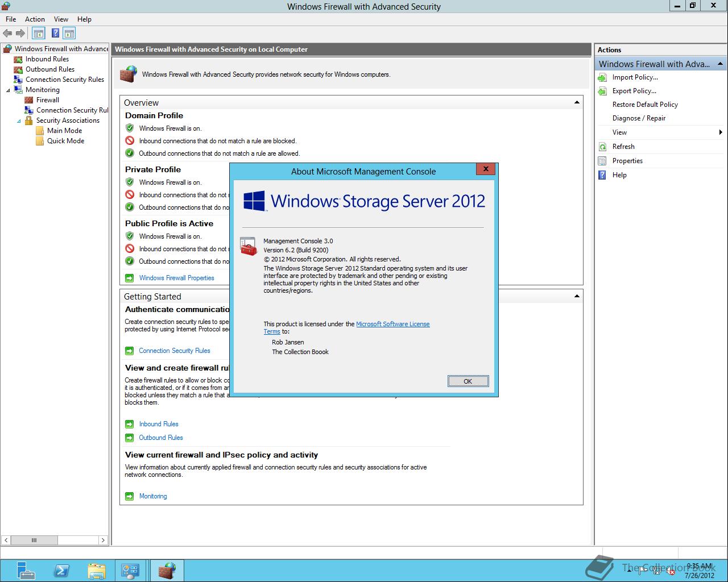Collapse the Getting Started section

coord(577,296)
